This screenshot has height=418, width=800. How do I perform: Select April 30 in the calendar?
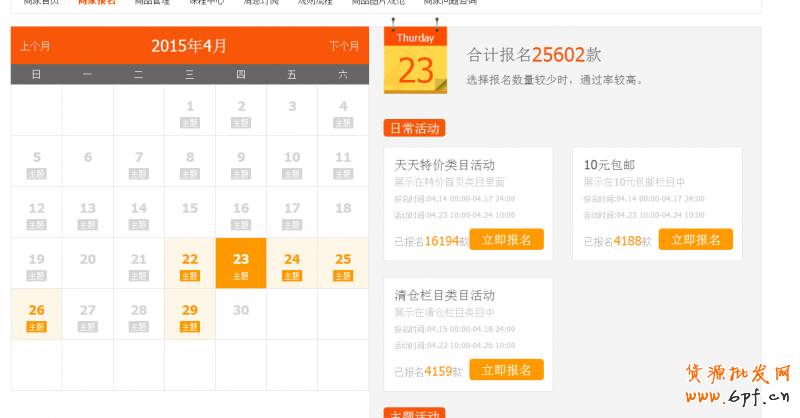tap(241, 310)
